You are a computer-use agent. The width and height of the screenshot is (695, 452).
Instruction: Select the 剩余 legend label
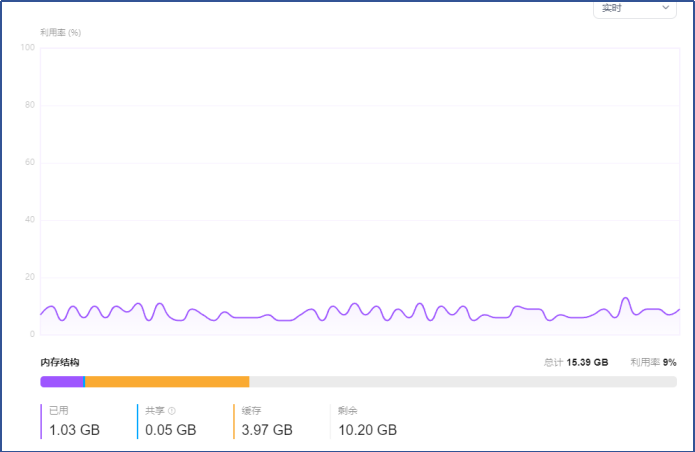click(348, 411)
